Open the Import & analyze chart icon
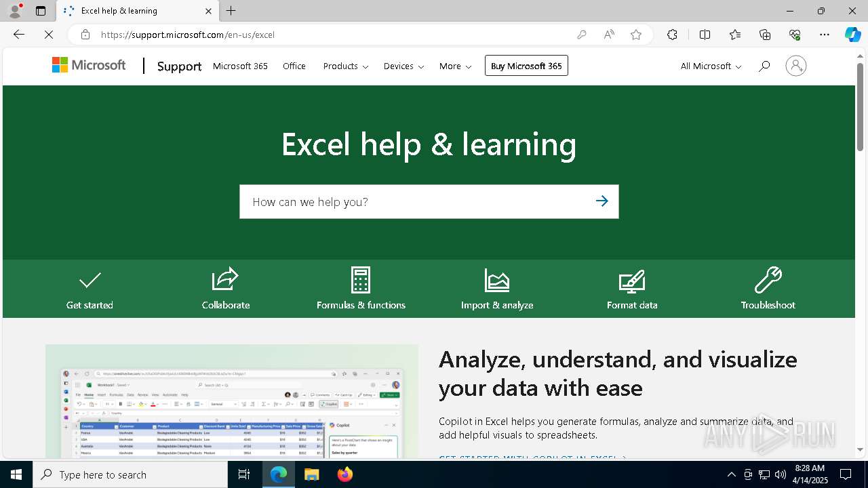The width and height of the screenshot is (868, 488). (496, 279)
